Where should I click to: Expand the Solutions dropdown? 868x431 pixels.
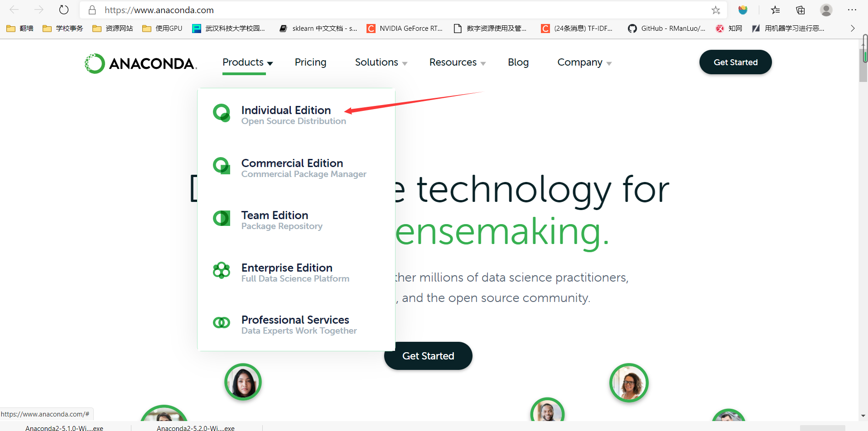pyautogui.click(x=381, y=62)
